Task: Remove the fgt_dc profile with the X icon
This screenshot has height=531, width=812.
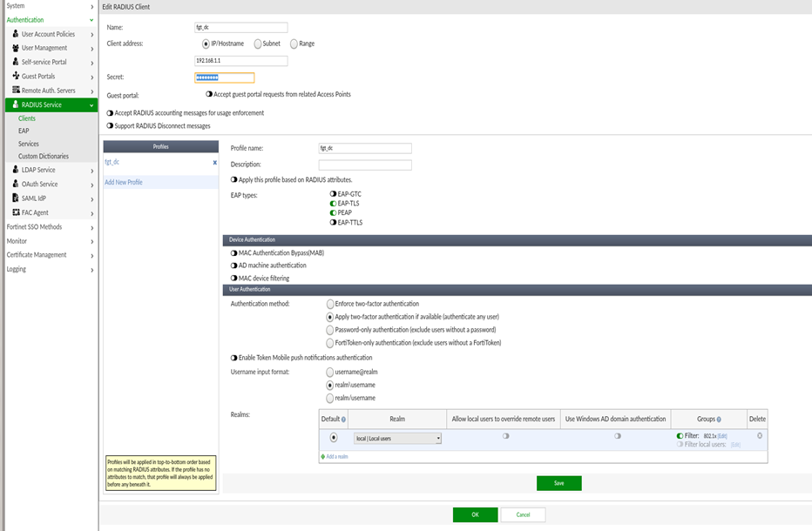Action: [x=214, y=162]
